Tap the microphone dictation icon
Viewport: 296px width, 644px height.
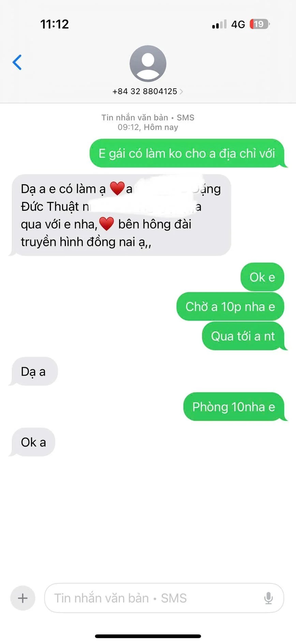[x=268, y=598]
